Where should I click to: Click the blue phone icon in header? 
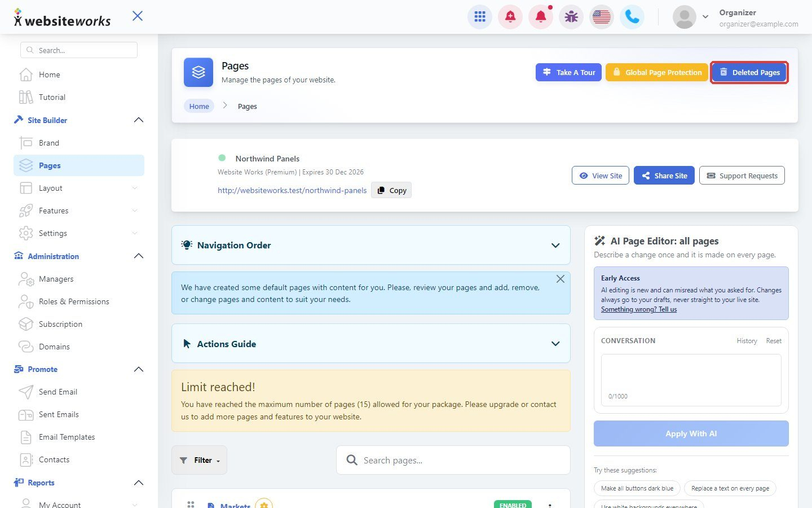click(632, 17)
